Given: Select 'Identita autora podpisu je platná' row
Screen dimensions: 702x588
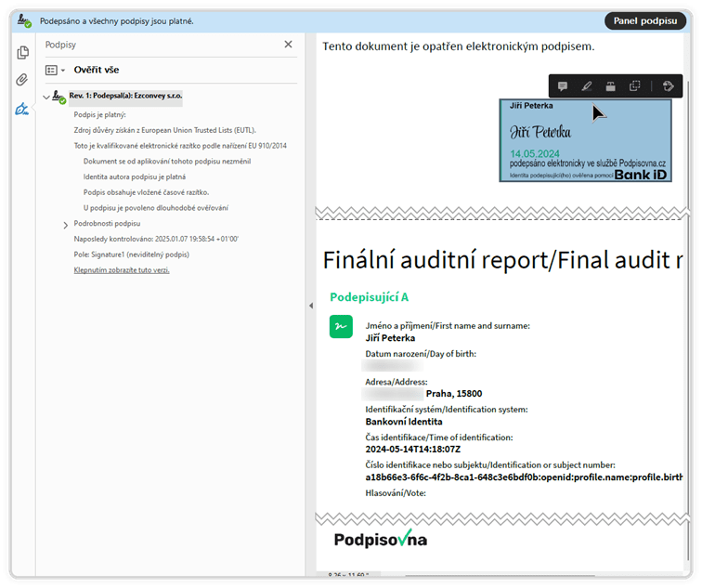Looking at the screenshot, I should pos(135,176).
